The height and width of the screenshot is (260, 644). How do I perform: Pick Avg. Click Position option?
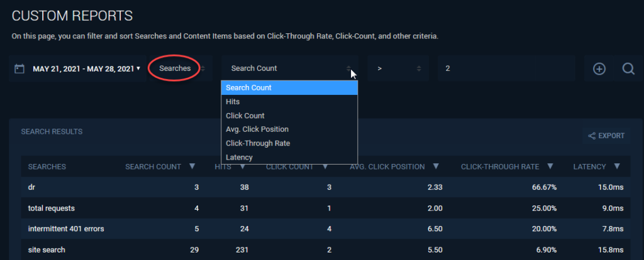tap(289, 129)
